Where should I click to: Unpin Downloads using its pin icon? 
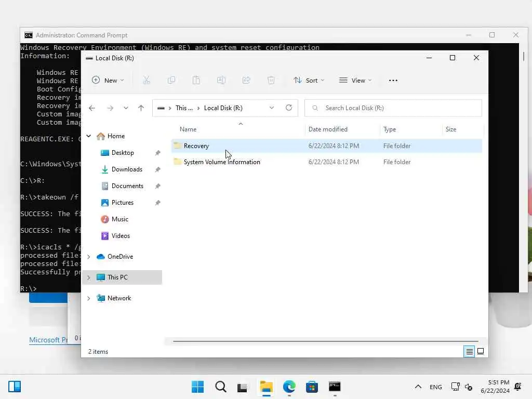(x=158, y=170)
